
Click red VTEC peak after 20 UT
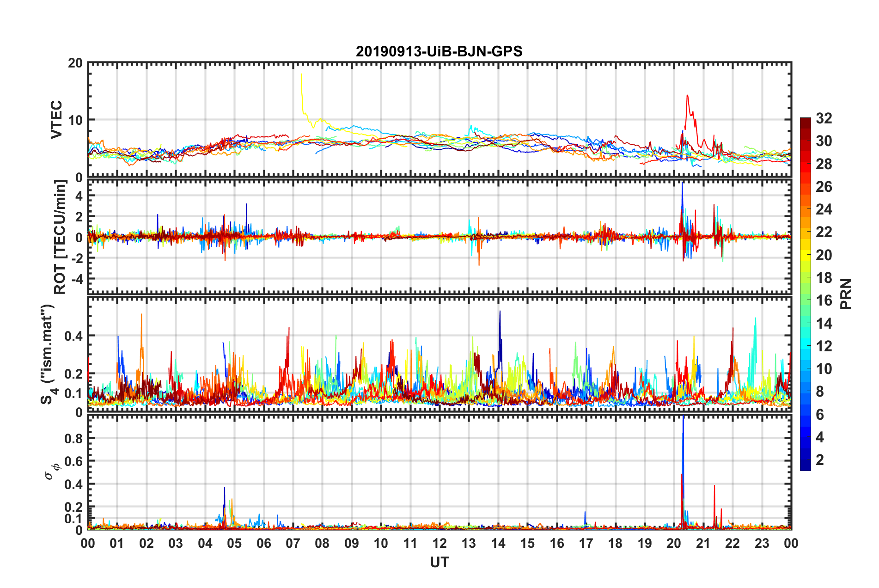(687, 96)
